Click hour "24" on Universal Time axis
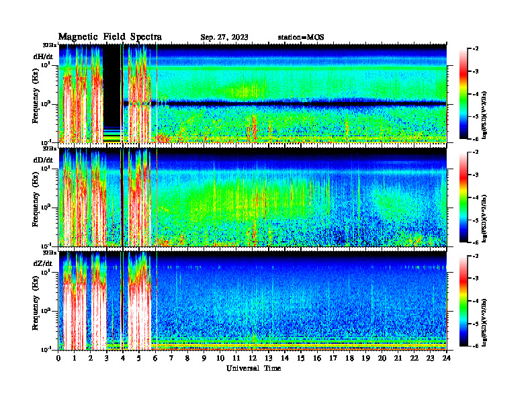This screenshot has height=411, width=532. 447,359
